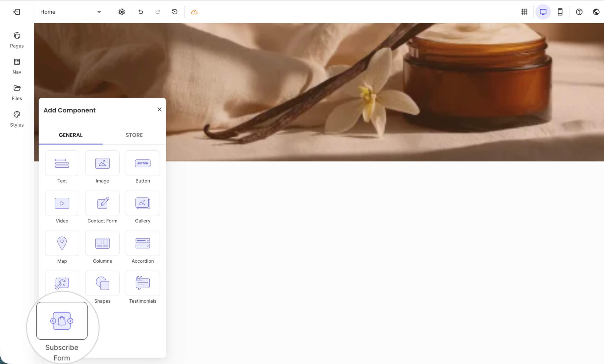Toggle the grid overlay icon

(524, 12)
